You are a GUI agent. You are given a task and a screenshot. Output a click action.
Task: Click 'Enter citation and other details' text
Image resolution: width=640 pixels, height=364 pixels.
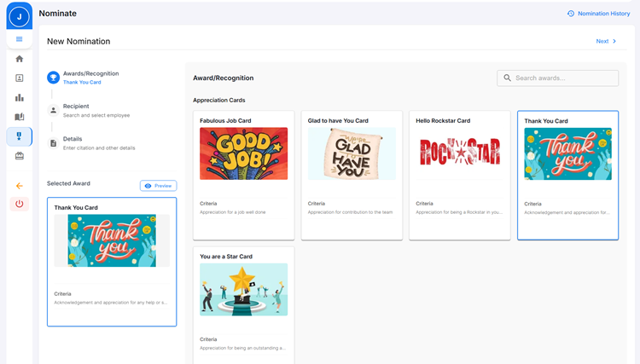[99, 148]
